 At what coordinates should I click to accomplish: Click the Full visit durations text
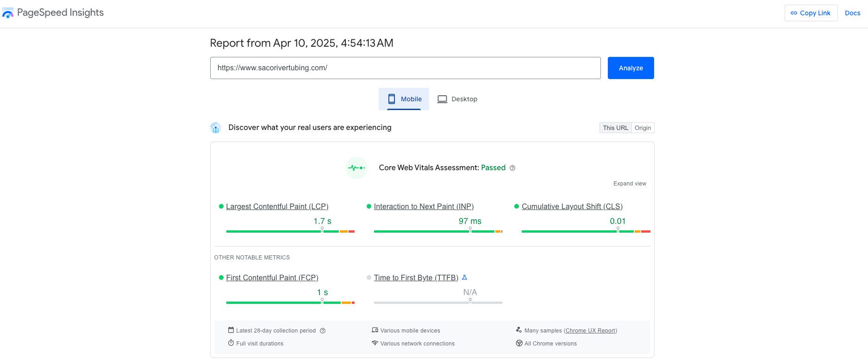pyautogui.click(x=260, y=344)
